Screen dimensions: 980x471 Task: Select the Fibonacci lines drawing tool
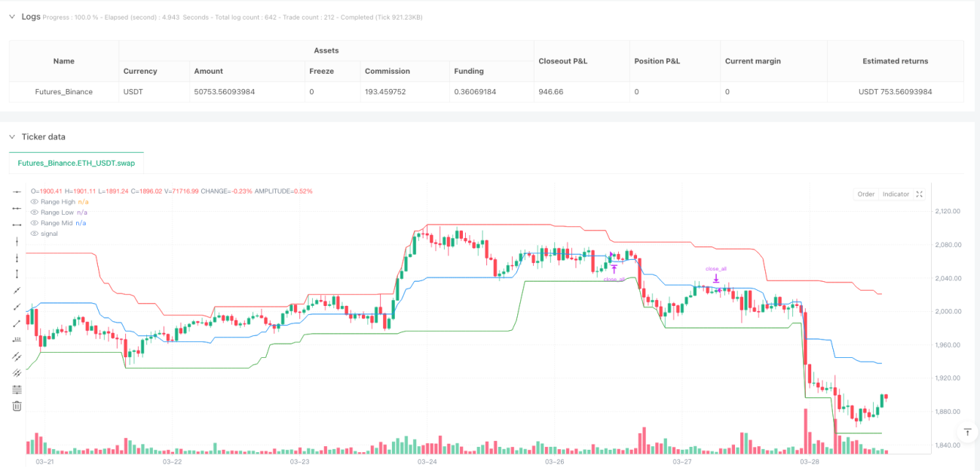[17, 390]
